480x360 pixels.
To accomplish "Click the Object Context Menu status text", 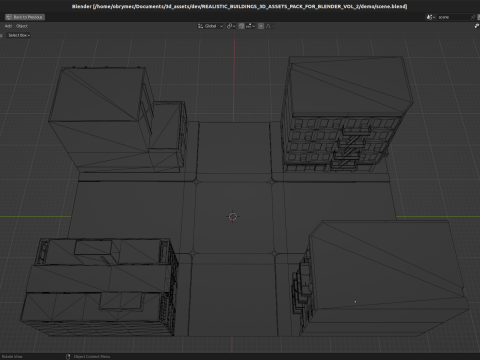I will tap(92, 357).
